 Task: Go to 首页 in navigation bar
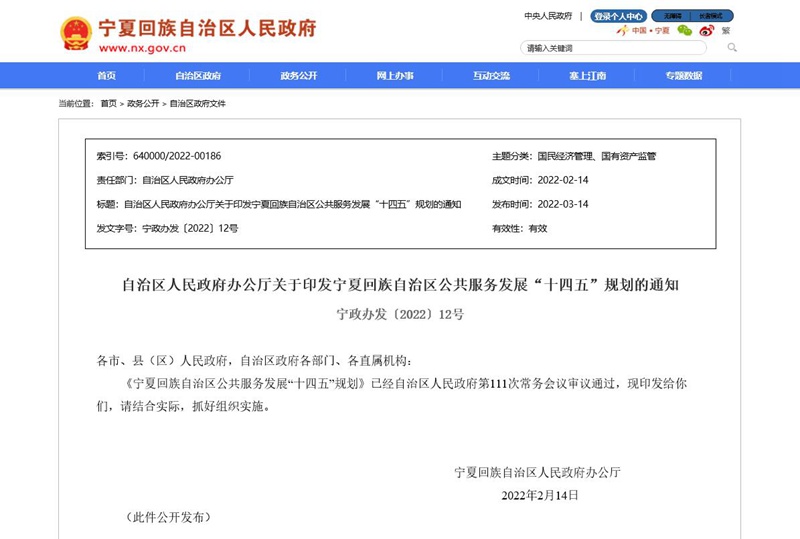coord(106,76)
